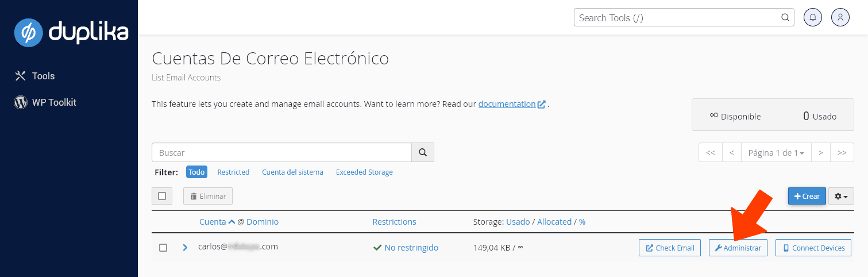Select the Restricted filter
The height and width of the screenshot is (277, 868).
233,172
